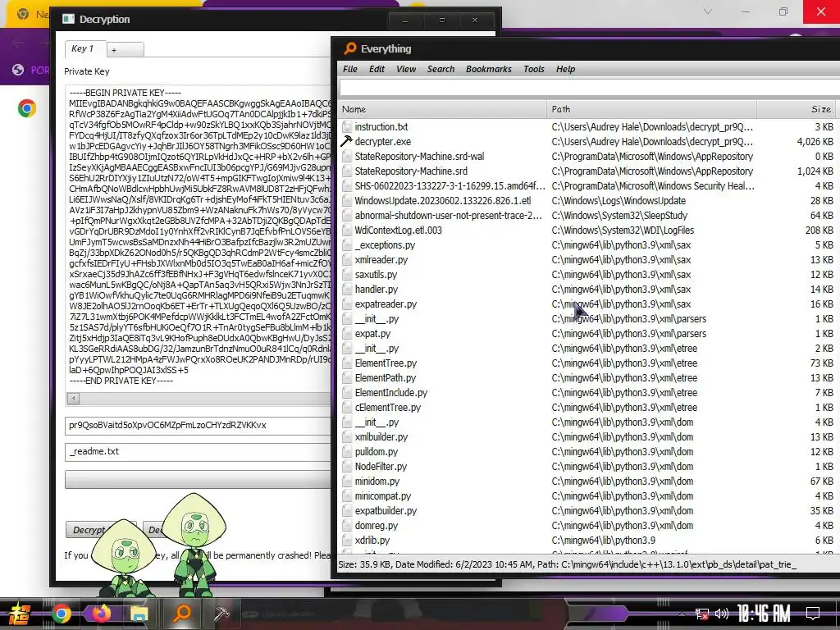The image size is (840, 630).
Task: Add a new key tab with plus button
Action: [x=125, y=50]
